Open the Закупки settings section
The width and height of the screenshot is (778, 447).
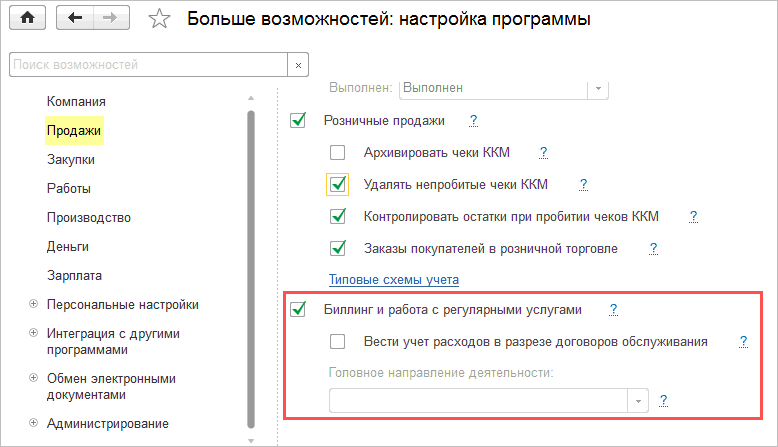70,159
